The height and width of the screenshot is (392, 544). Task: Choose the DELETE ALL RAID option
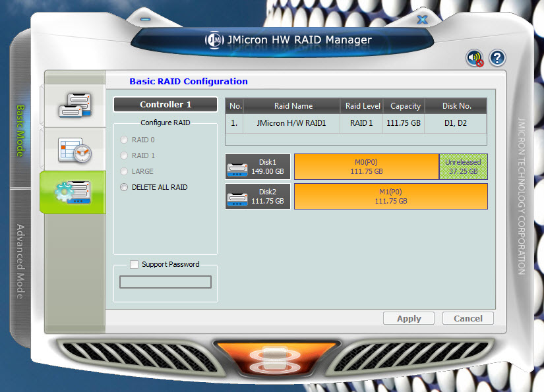coord(124,187)
